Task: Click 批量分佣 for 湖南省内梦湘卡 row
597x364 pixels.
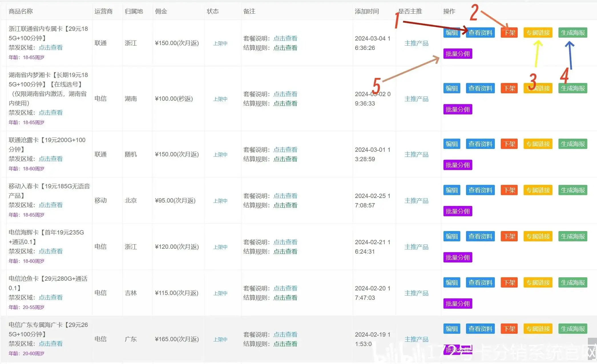Action: [x=458, y=109]
